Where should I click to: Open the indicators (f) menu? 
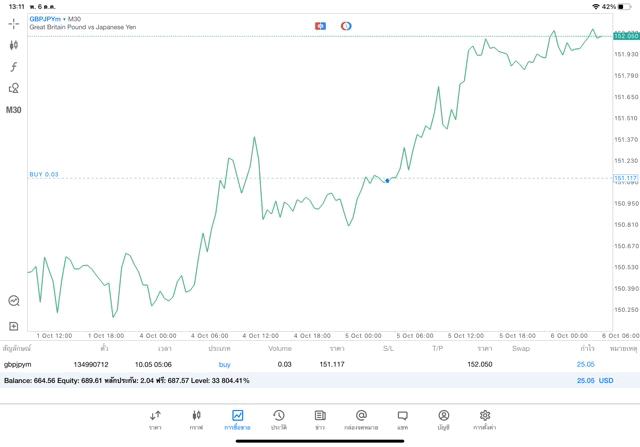tap(14, 67)
